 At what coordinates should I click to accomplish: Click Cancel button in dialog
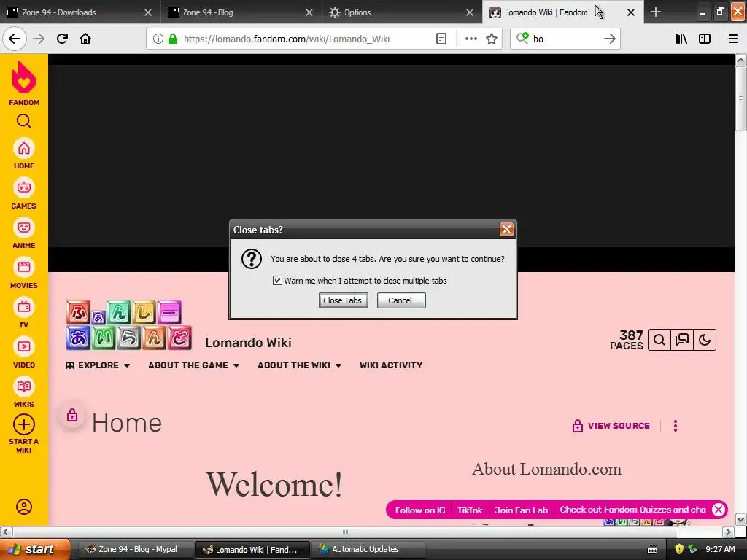coord(401,300)
